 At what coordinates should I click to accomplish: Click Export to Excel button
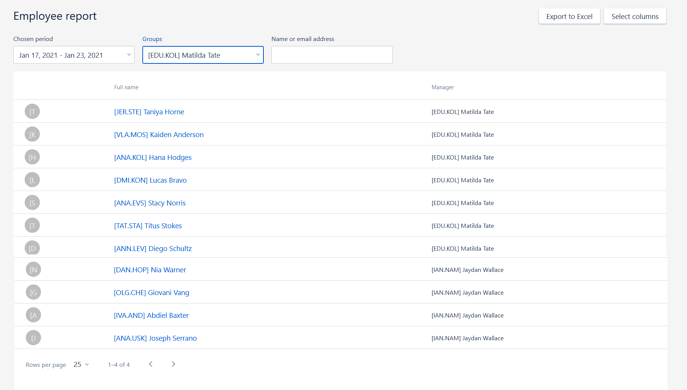tap(569, 17)
